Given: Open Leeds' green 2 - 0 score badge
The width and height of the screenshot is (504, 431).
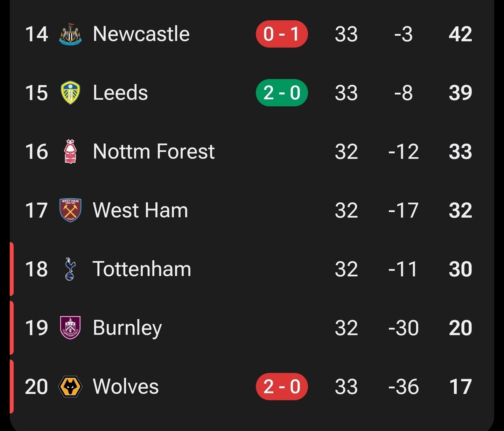Looking at the screenshot, I should point(282,93).
